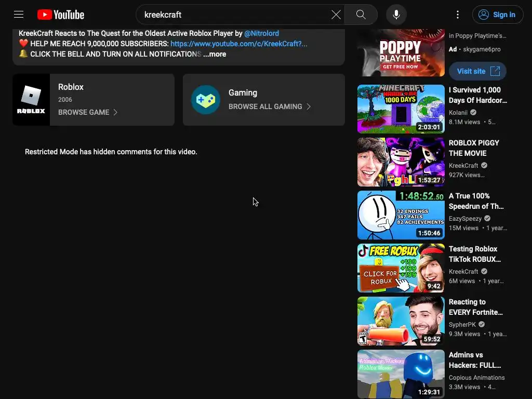The height and width of the screenshot is (399, 532).
Task: Open ROBLOX PIGGY THE MOVIE title
Action: point(474,148)
